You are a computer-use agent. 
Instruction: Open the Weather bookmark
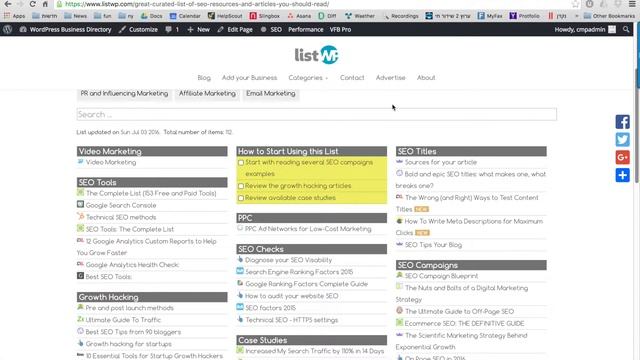click(360, 16)
